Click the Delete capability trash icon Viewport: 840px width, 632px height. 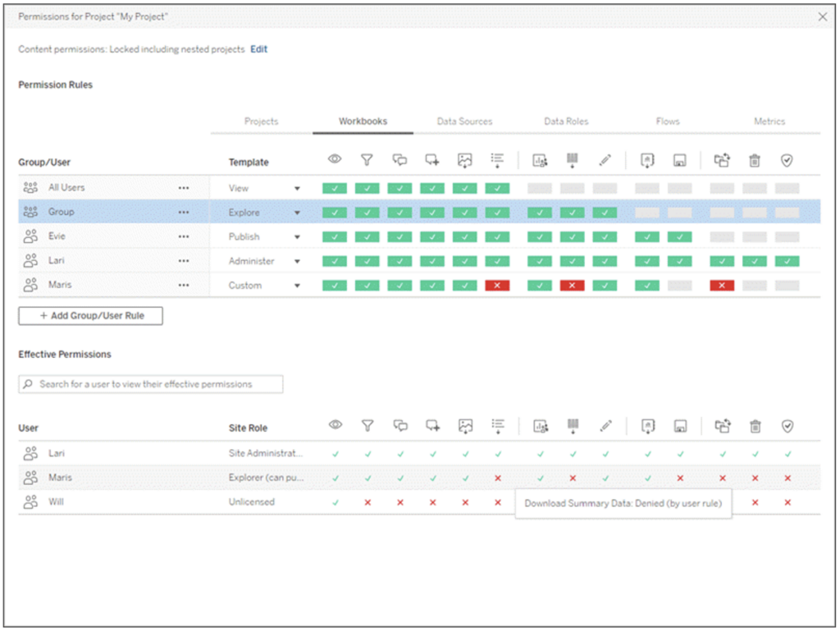[756, 159]
